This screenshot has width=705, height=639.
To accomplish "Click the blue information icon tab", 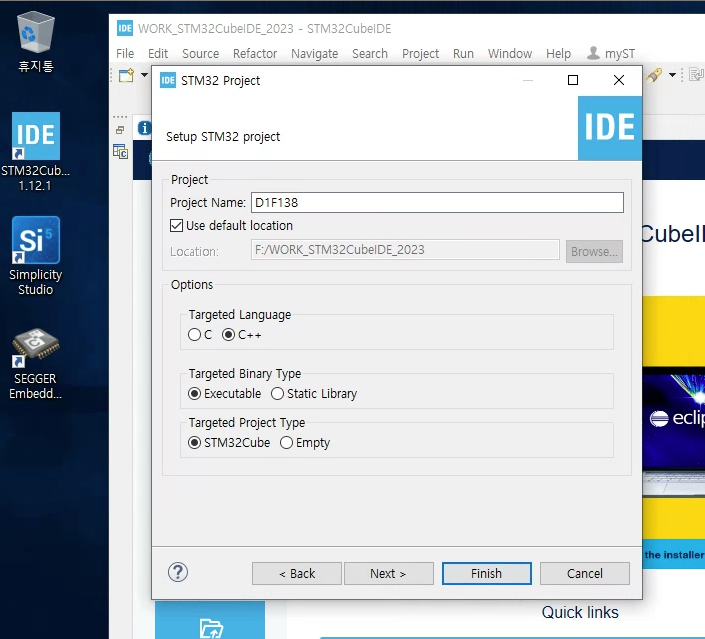I will tap(144, 128).
